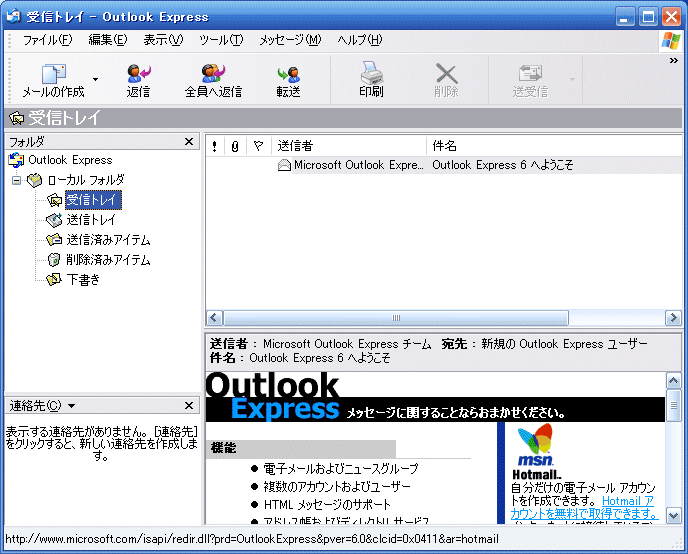Image resolution: width=688 pixels, height=554 pixels.
Task: Click the 複数のアカウントおよびユーザー bullet text
Action: click(337, 486)
